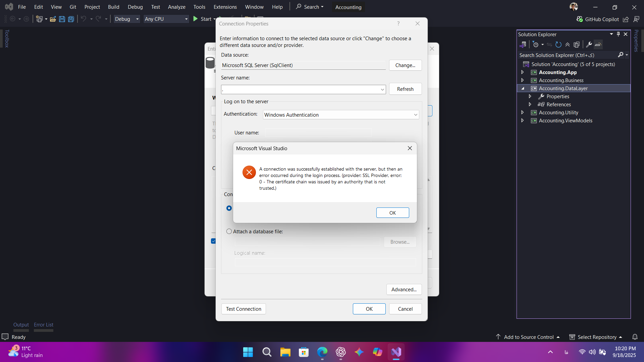Open the Debug configuration dropdown
Image resolution: width=644 pixels, height=362 pixels.
coord(127,19)
